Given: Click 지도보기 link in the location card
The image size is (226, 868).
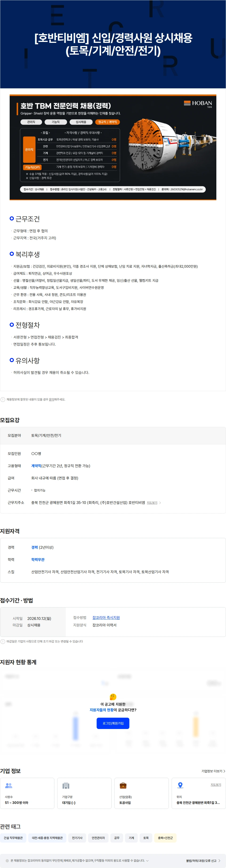Looking at the screenshot, I should coord(216,785).
